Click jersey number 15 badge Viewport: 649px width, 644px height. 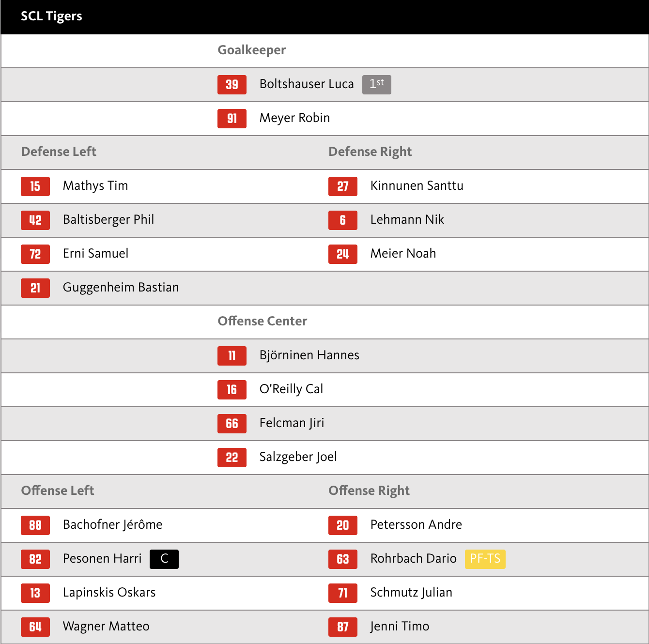(35, 186)
